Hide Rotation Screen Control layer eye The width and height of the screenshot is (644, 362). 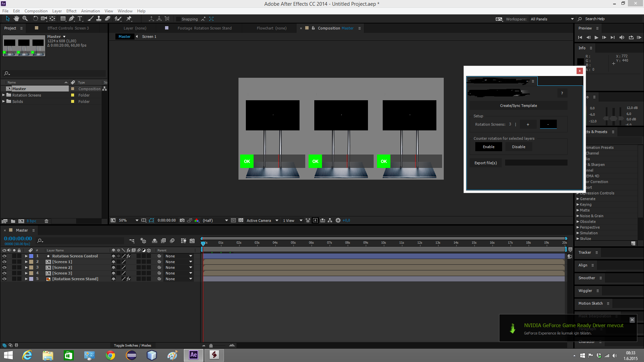coord(4,256)
